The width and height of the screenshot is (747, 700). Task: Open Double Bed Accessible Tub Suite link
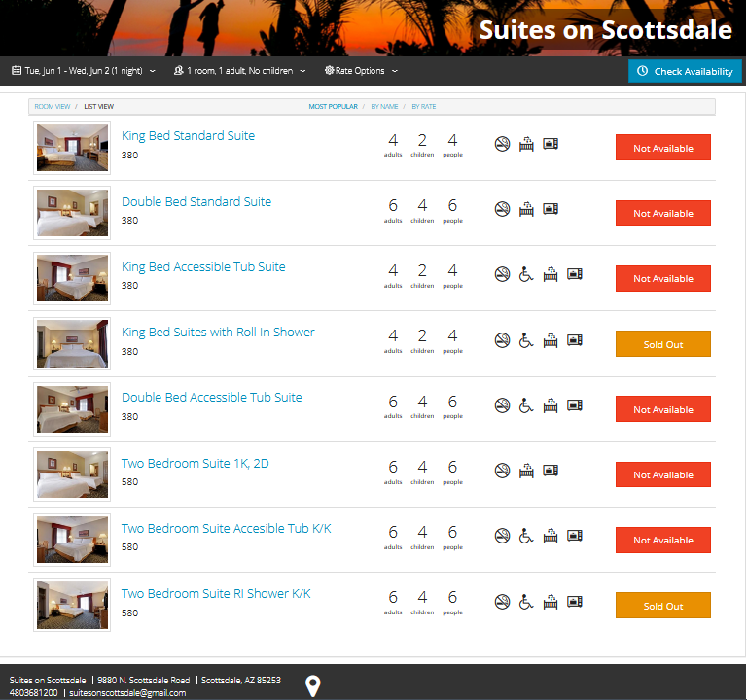211,397
